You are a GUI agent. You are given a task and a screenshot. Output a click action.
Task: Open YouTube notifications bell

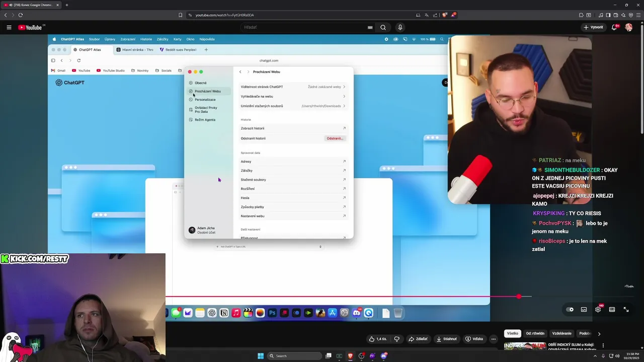coord(614,27)
